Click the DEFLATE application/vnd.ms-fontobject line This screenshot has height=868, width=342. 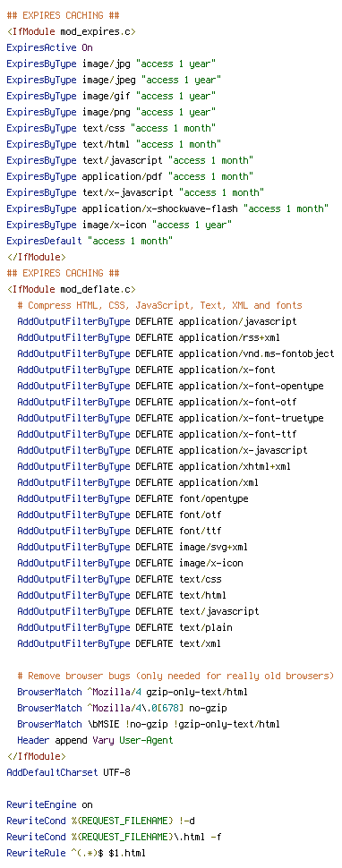[176, 353]
